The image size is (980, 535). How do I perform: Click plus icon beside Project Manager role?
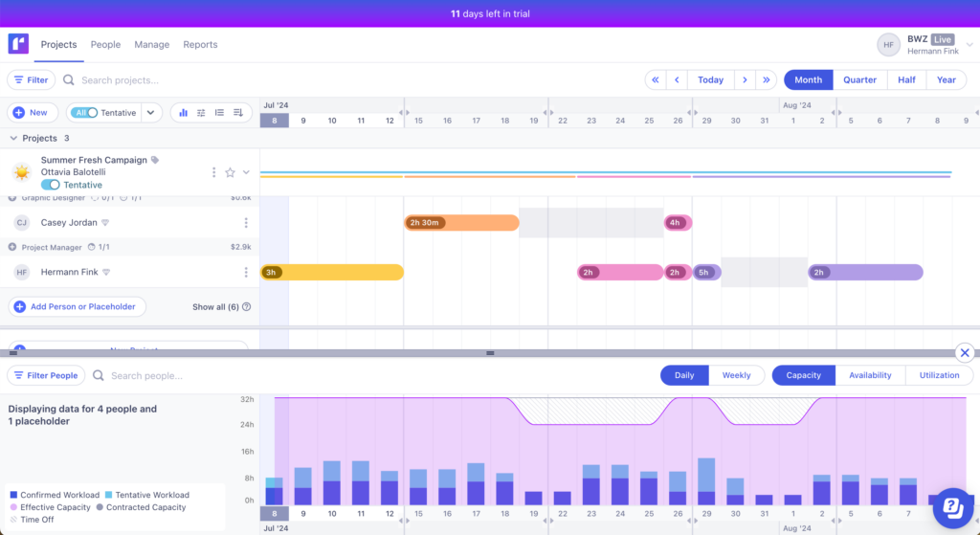click(x=11, y=247)
